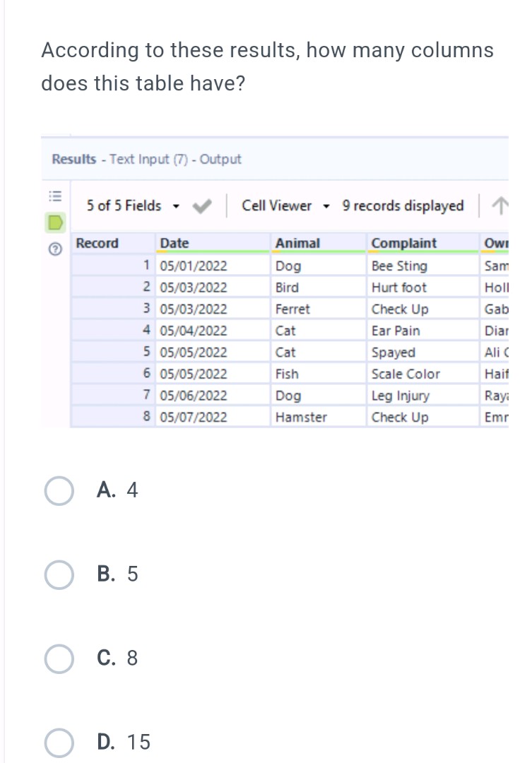Select answer option A, value 4

click(59, 490)
